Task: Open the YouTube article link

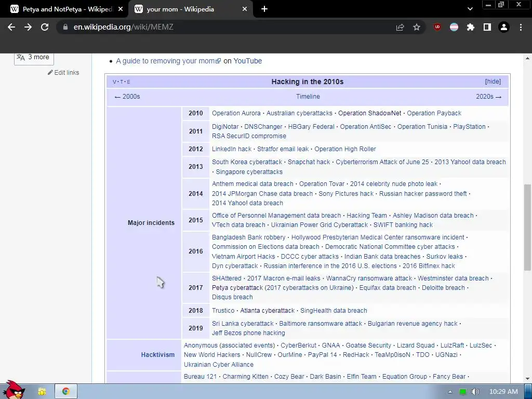Action: point(248,61)
